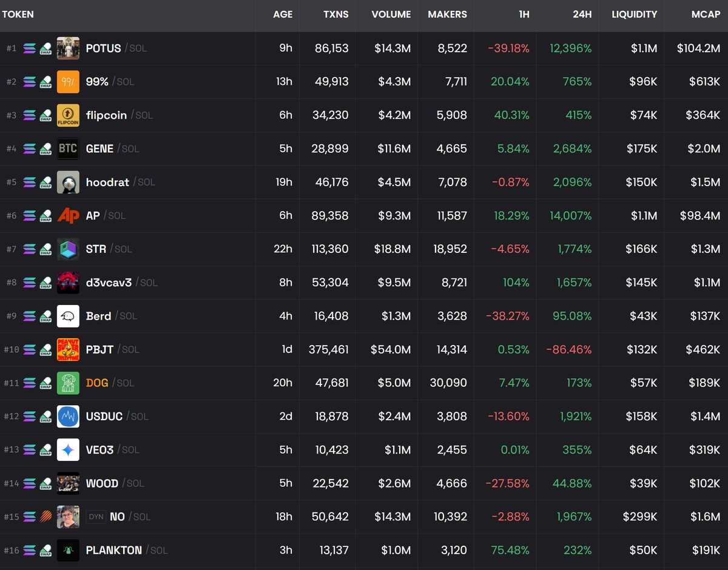Click PBJT 24H change -86.46%

(569, 350)
